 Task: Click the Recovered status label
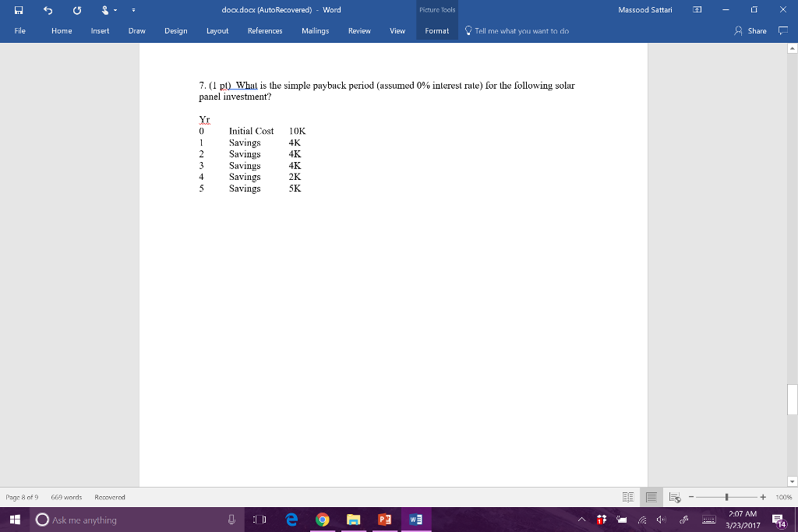[x=109, y=498]
